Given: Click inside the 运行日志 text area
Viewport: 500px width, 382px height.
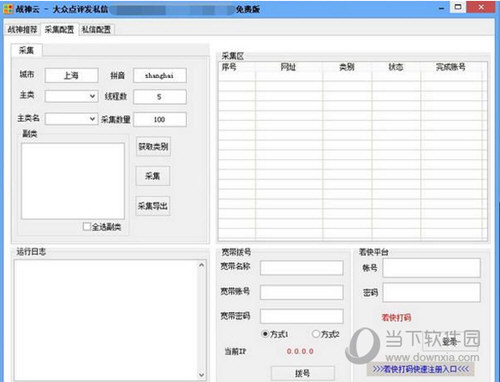Looking at the screenshot, I should (x=106, y=320).
